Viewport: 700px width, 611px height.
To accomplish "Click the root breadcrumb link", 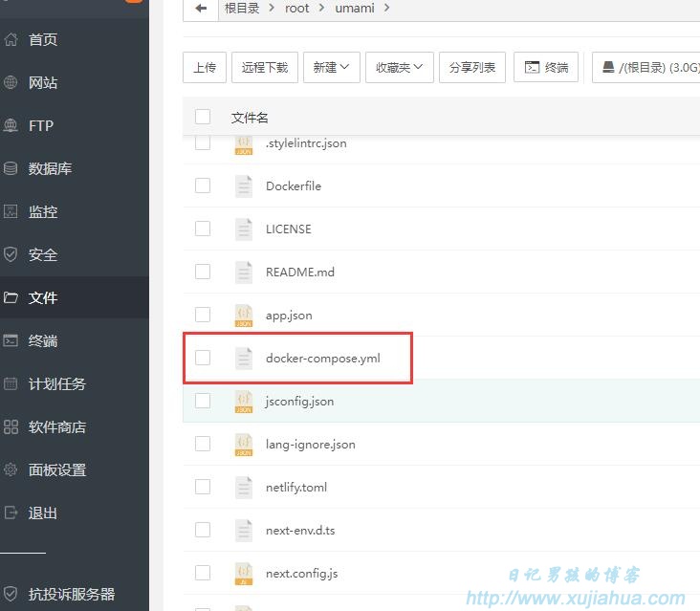I will (296, 8).
